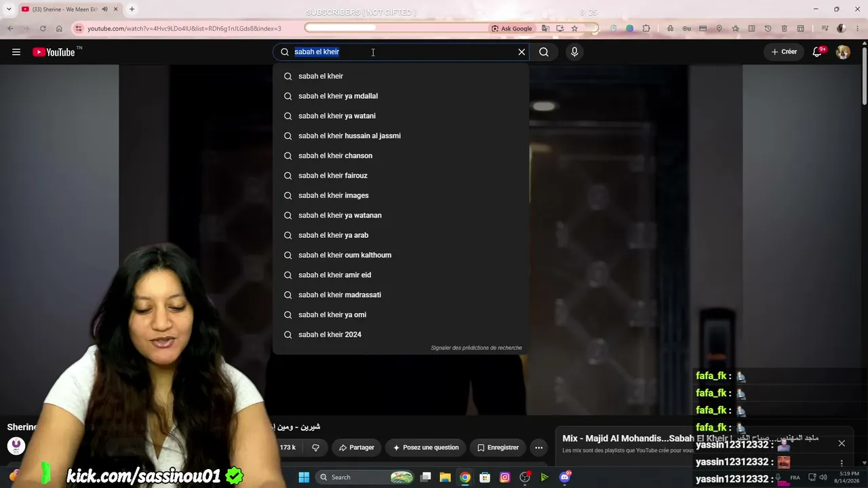Click the Ask Google button
The width and height of the screenshot is (868, 488).
pos(512,28)
